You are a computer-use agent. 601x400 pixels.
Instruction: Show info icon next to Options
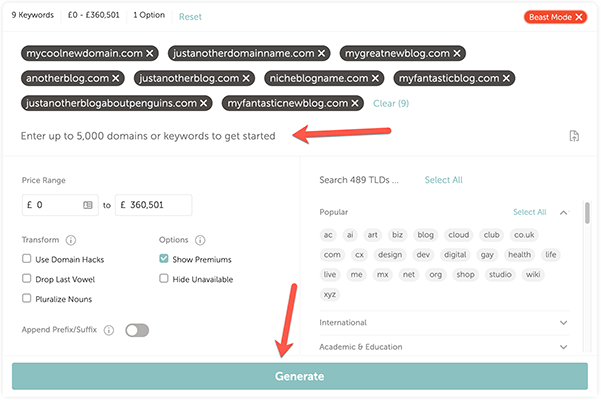(x=200, y=240)
